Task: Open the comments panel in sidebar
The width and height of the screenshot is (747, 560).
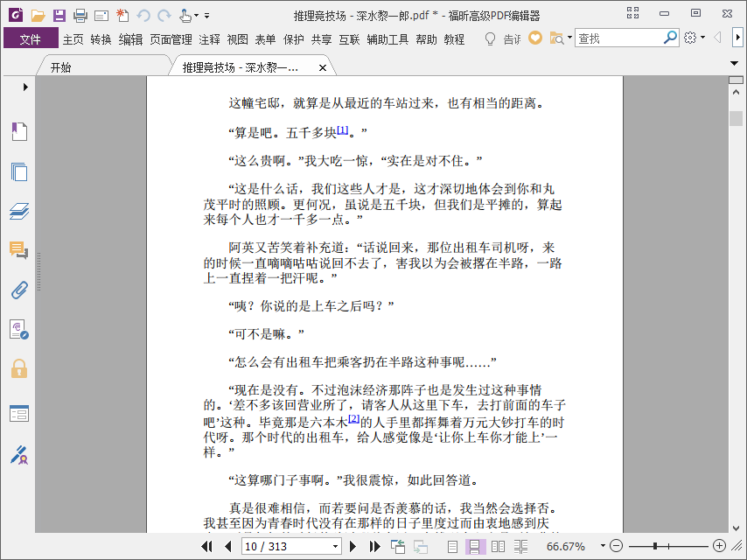Action: pos(19,250)
